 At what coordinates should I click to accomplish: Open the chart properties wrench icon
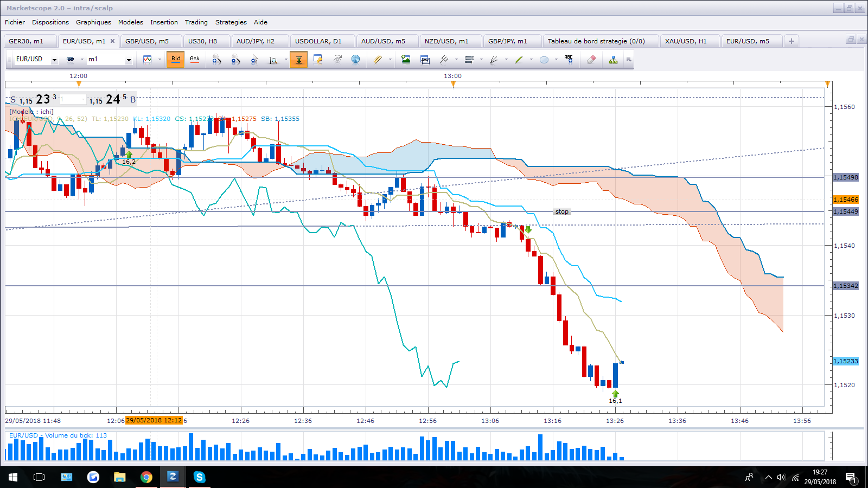coord(318,59)
